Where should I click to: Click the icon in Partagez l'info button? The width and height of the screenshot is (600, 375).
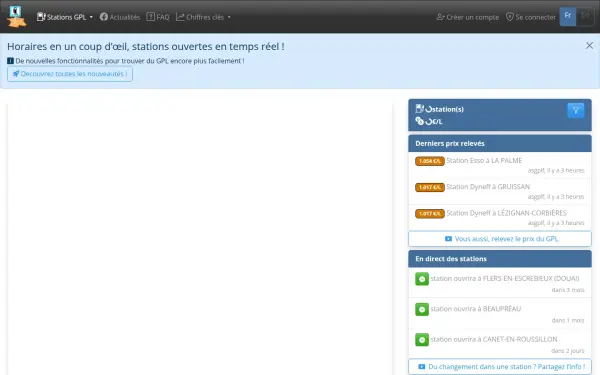[422, 367]
